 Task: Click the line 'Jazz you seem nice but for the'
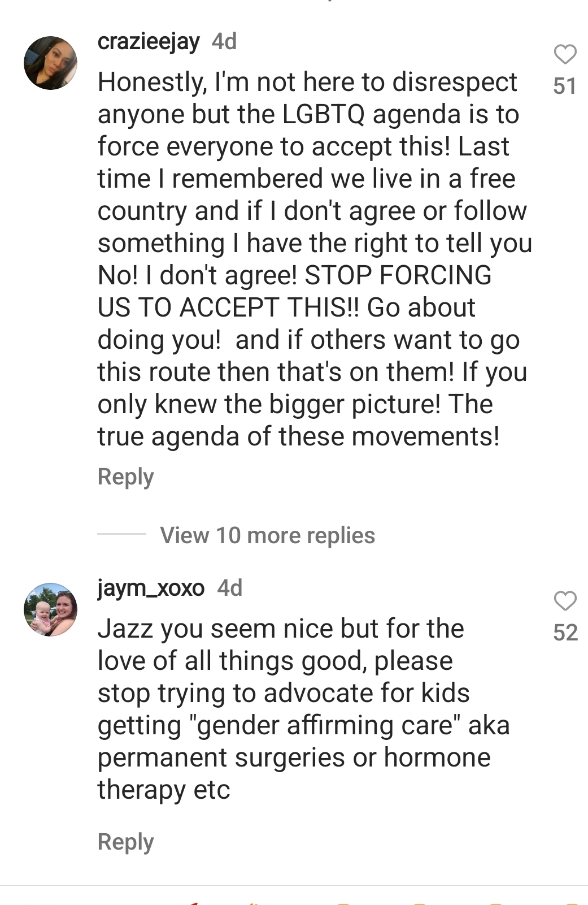coord(281,629)
